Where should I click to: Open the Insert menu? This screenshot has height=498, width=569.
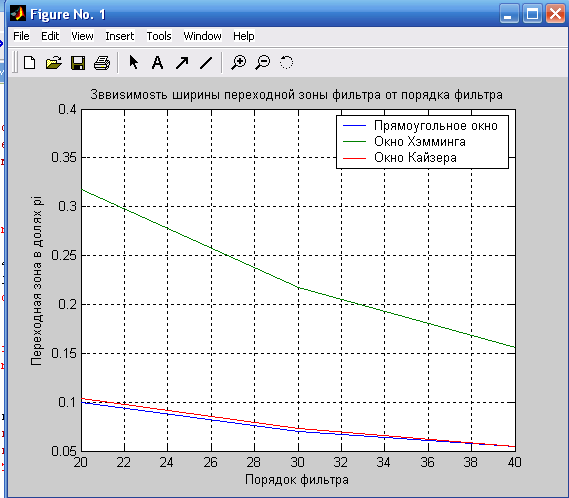(119, 36)
